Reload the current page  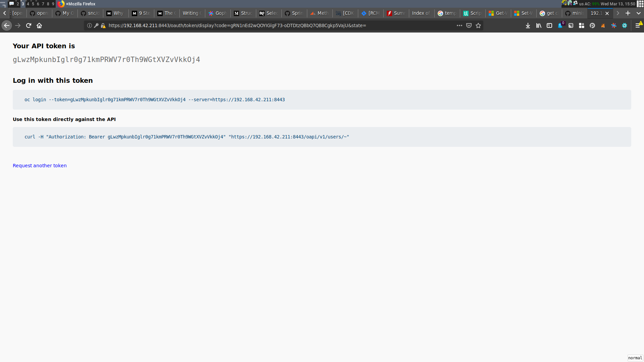tap(28, 25)
